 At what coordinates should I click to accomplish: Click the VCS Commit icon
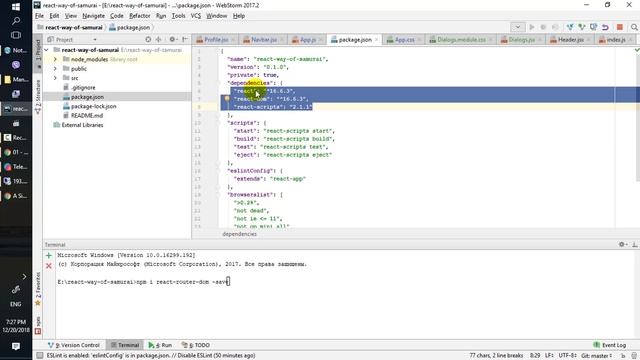582,27
